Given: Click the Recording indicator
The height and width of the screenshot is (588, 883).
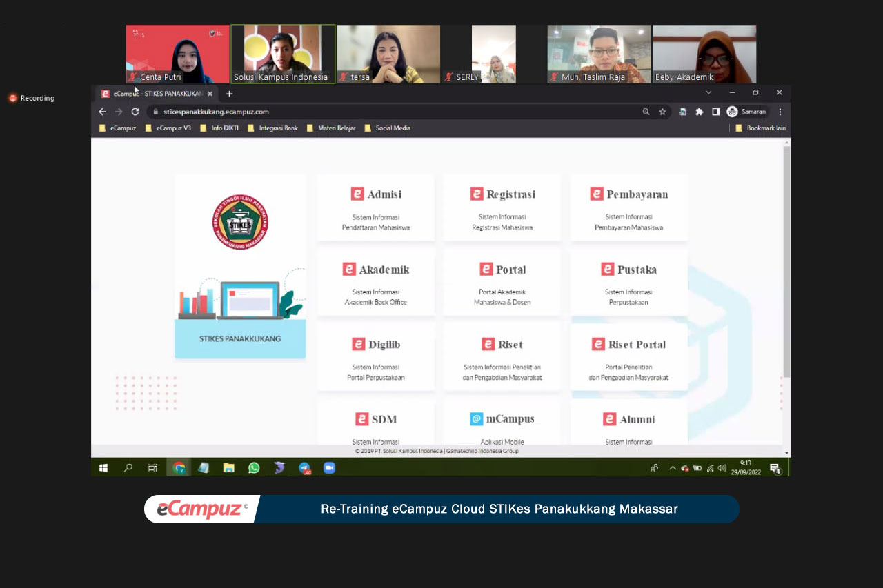Looking at the screenshot, I should click(x=32, y=98).
